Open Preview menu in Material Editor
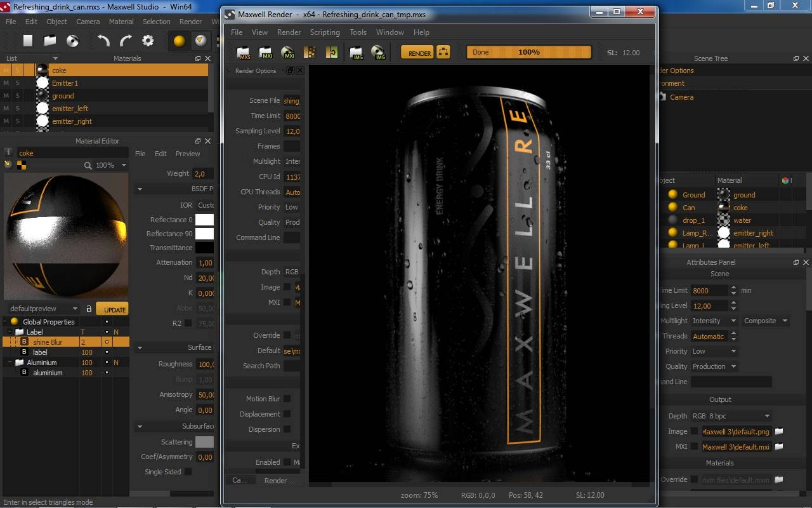The image size is (812, 508). coord(188,154)
